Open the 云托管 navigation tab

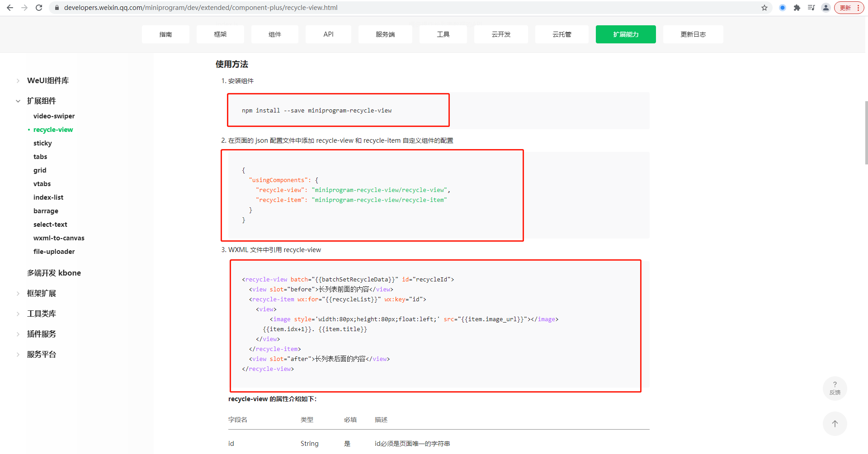[x=562, y=34]
